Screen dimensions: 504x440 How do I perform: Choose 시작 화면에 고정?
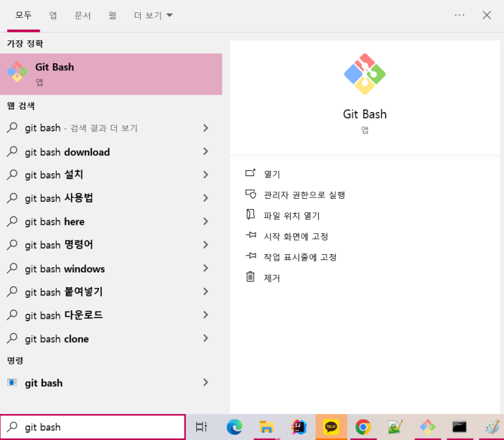[296, 237]
